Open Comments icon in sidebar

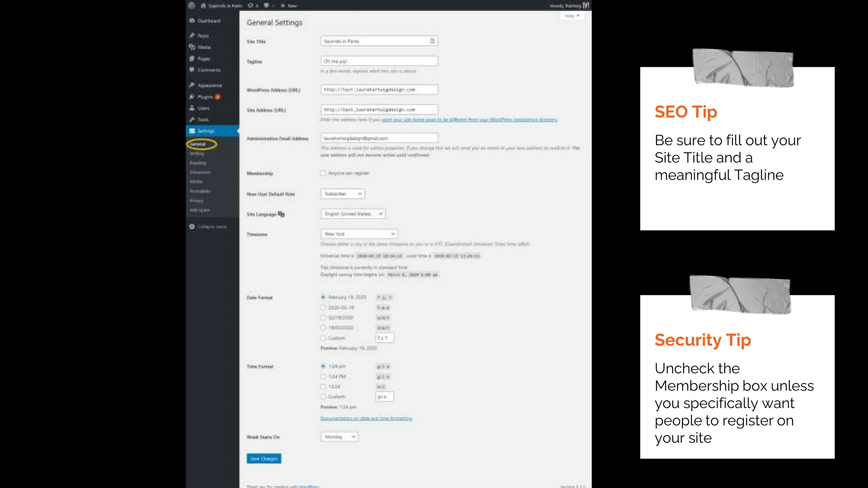pyautogui.click(x=192, y=69)
